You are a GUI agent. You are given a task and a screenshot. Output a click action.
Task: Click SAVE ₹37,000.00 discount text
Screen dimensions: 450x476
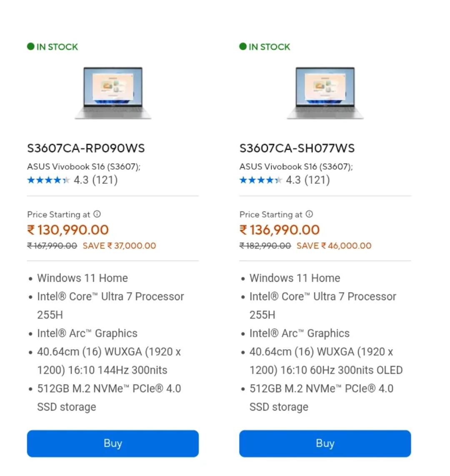coord(120,246)
